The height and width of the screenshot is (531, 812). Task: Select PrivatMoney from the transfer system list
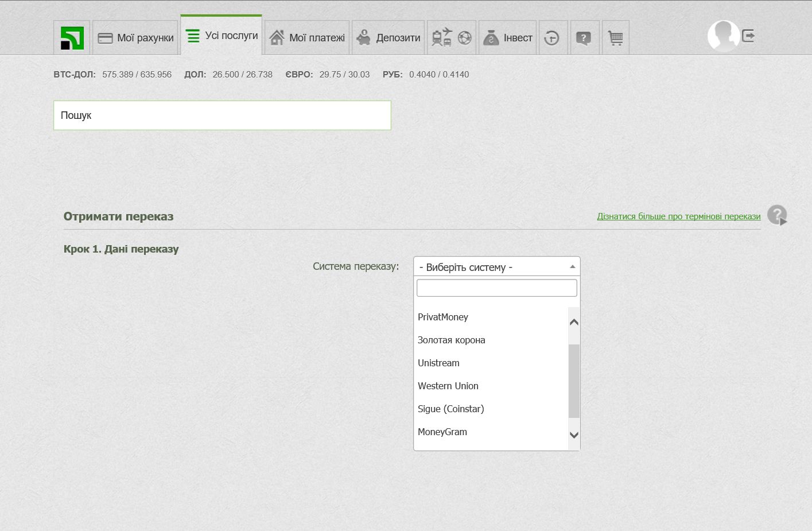pyautogui.click(x=443, y=317)
